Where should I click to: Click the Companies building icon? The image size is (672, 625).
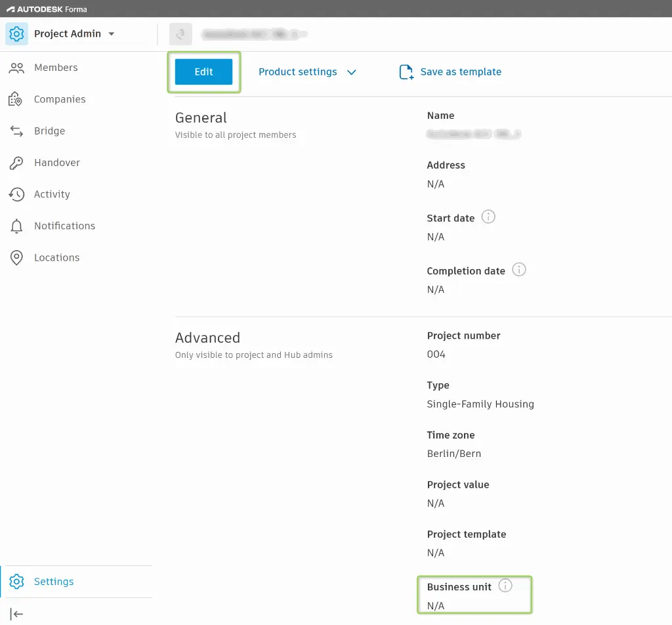pos(16,99)
